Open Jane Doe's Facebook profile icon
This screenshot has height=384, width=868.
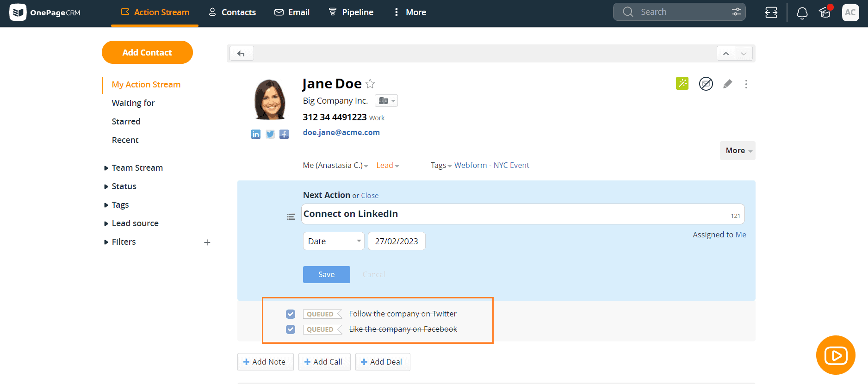pos(284,134)
